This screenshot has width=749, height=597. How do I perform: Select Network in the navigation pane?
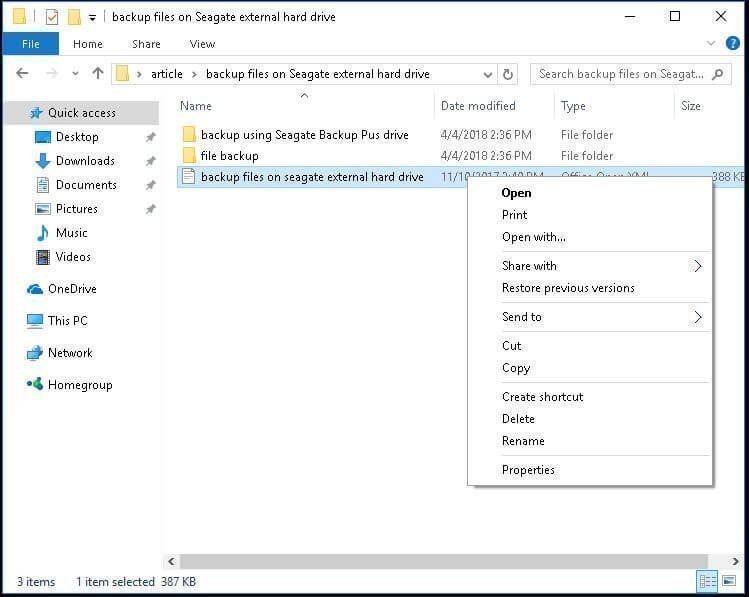click(x=70, y=353)
